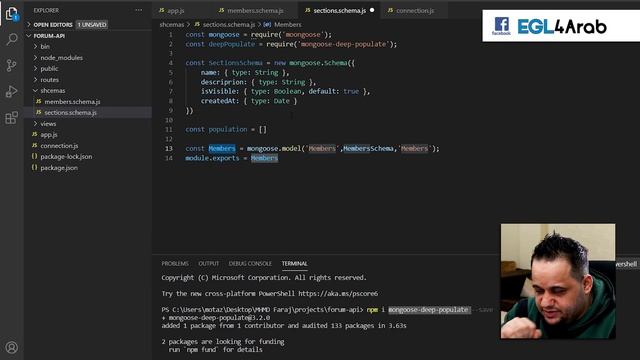Click 'population' variable on line 11
This screenshot has height=360, width=640.
(228, 129)
